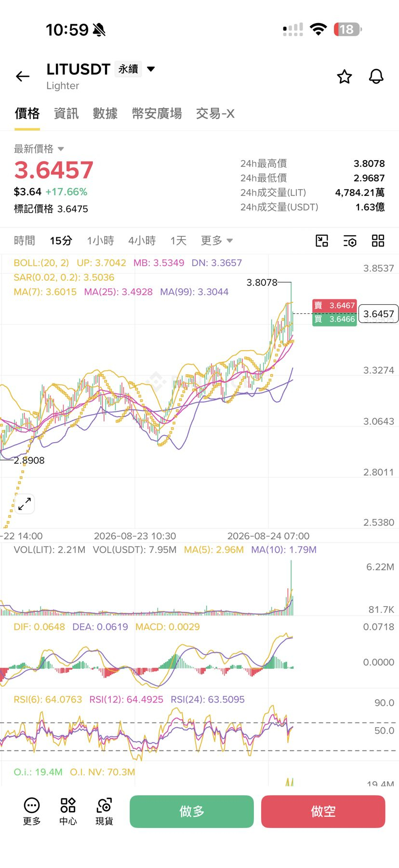399x868 pixels.
Task: Tap the +17.66% change value
Action: 66,192
